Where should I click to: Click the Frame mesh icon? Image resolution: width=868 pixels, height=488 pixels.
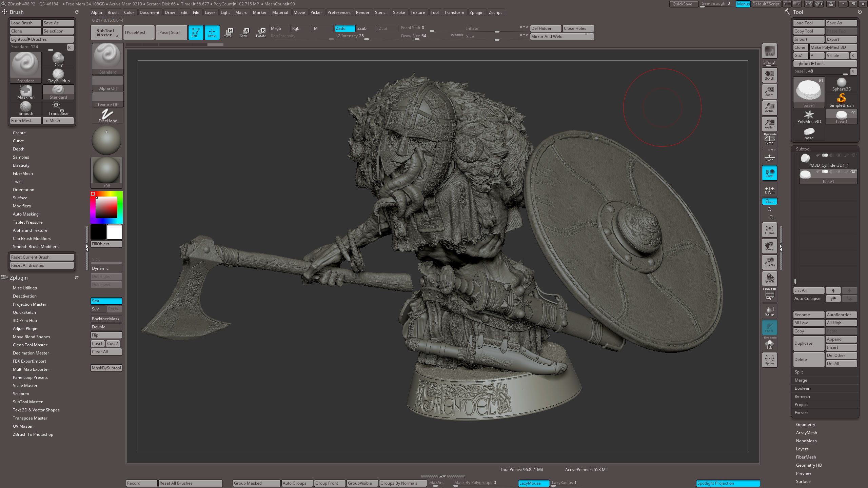click(769, 230)
